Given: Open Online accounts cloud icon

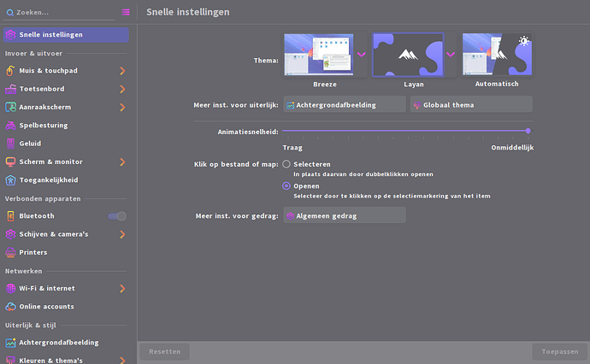Looking at the screenshot, I should coord(11,306).
